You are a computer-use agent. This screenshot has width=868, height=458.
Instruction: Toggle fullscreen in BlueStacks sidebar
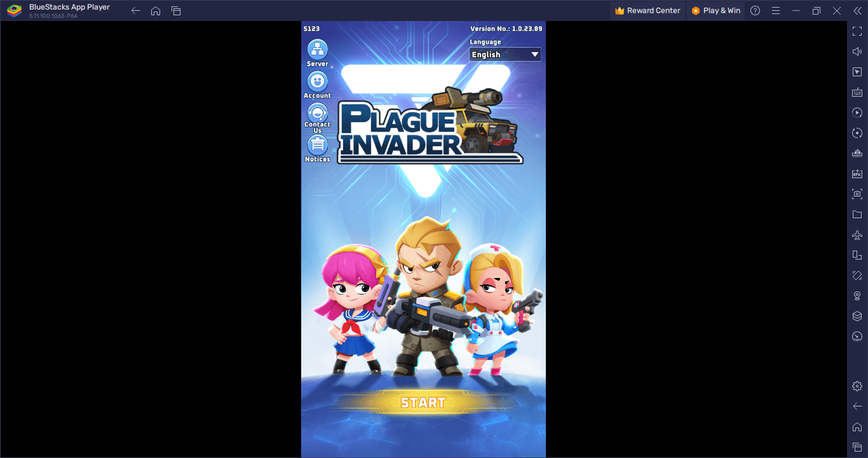[x=857, y=31]
